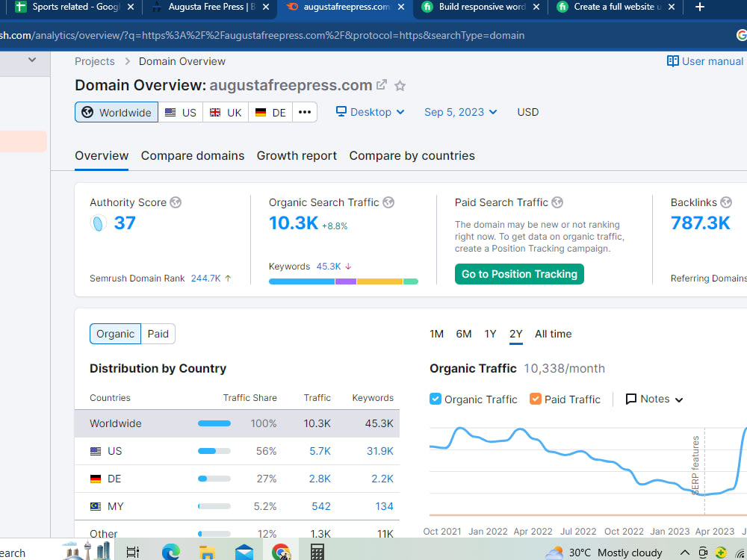The image size is (747, 560).
Task: Click the globe icon beside Organic Search Traffic
Action: click(x=388, y=202)
